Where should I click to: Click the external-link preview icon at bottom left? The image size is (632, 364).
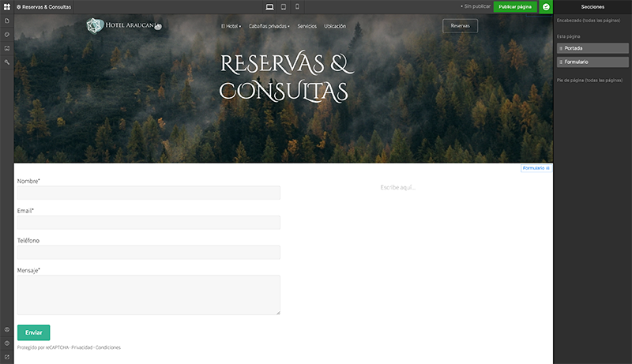tap(7, 357)
